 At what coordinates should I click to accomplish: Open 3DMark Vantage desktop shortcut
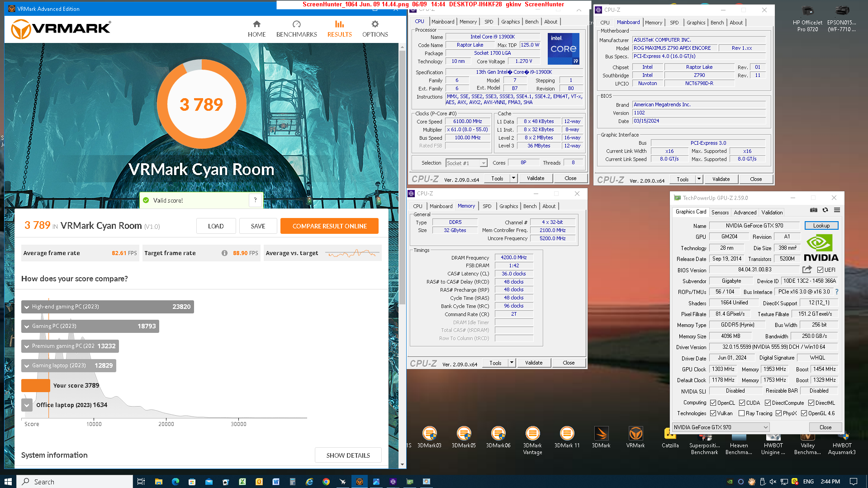[x=532, y=440]
